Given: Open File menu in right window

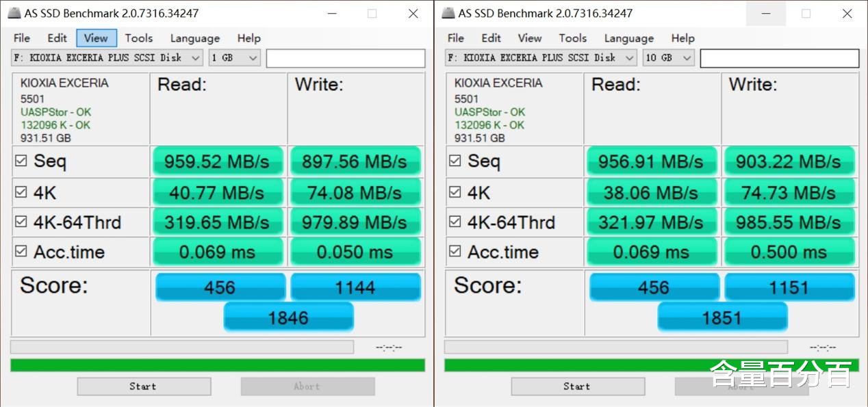Looking at the screenshot, I should (456, 38).
